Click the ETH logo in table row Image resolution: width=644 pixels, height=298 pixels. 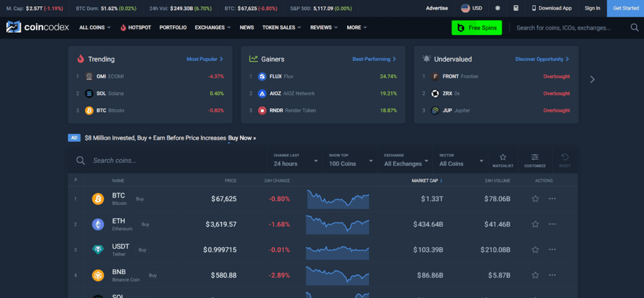click(x=98, y=224)
